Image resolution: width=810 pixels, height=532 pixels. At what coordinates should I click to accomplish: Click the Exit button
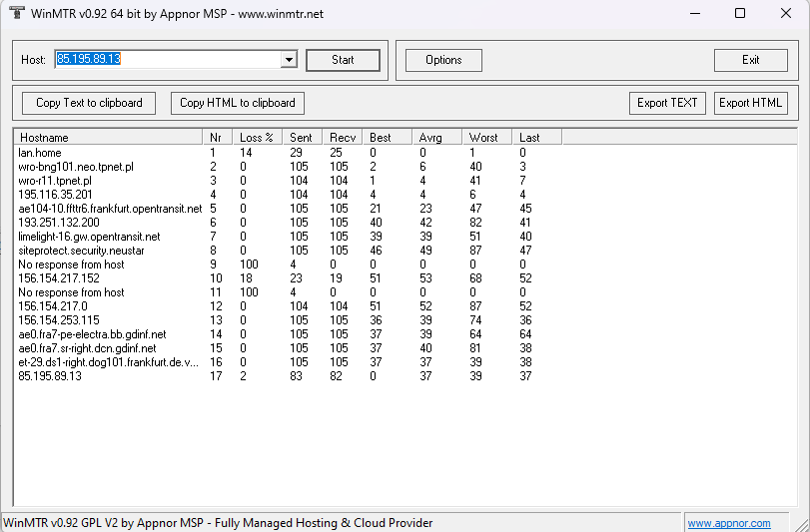pos(750,60)
